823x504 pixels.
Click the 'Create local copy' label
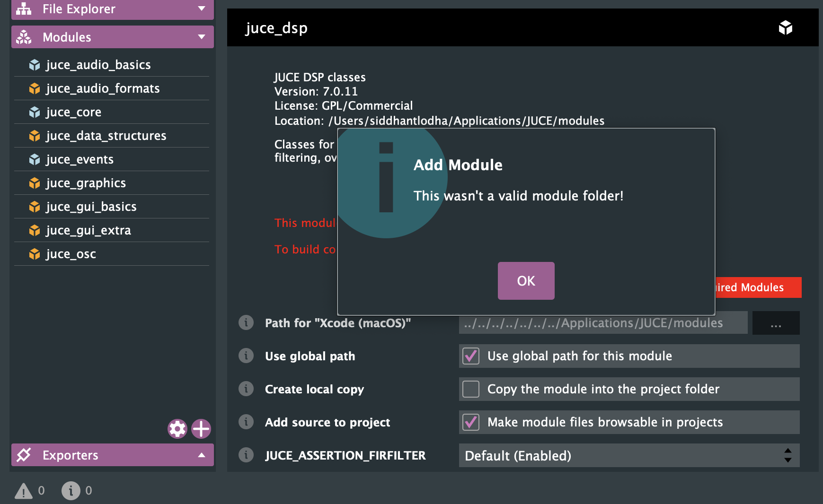pos(315,389)
